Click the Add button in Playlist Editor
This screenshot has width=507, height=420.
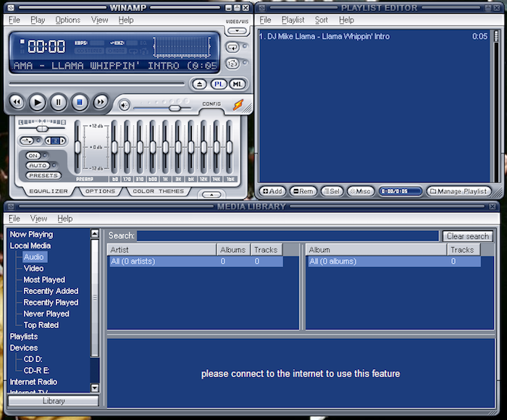[272, 191]
